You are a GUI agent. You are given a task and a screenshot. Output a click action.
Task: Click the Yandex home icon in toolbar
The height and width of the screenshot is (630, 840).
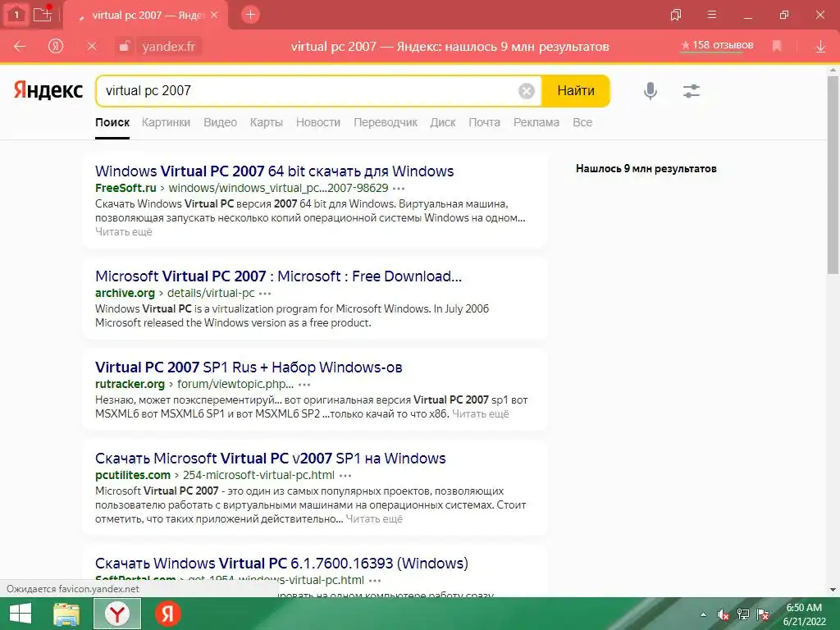55,47
